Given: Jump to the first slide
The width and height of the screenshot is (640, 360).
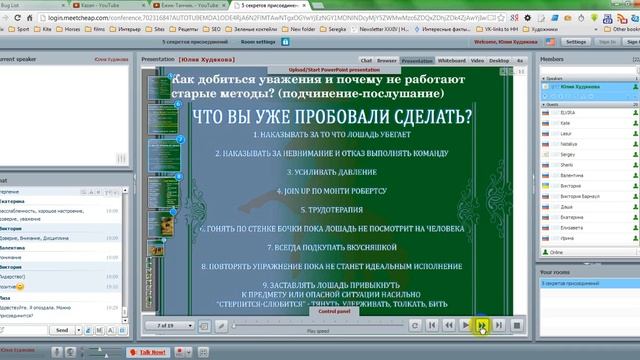Looking at the screenshot, I should coord(431,325).
